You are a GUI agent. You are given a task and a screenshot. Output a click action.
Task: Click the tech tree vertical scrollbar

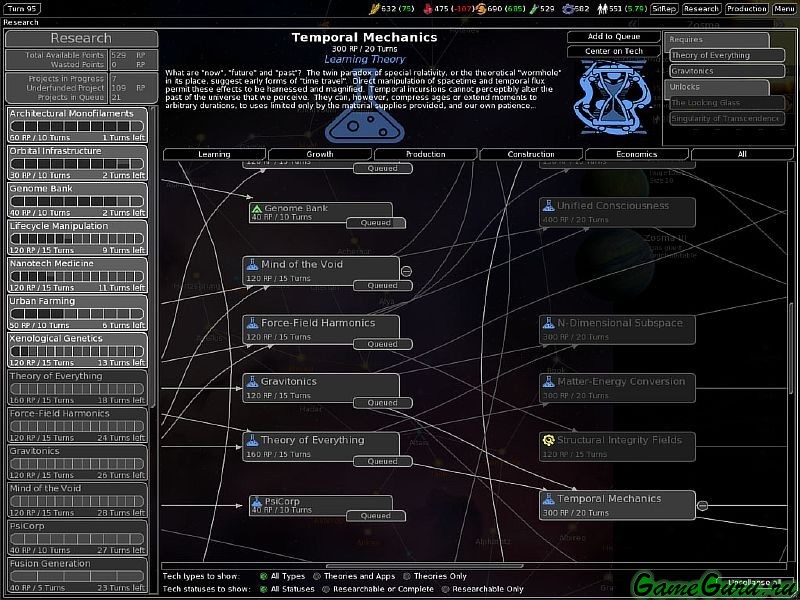791,347
